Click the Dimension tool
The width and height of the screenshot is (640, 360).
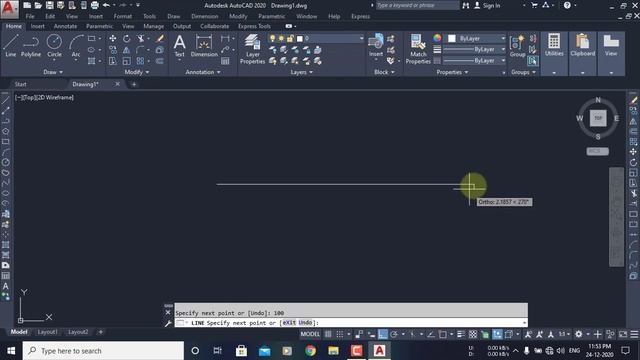[204, 46]
